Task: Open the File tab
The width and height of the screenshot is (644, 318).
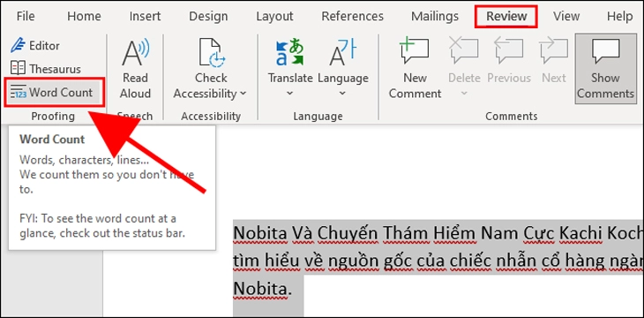Action: click(x=26, y=17)
